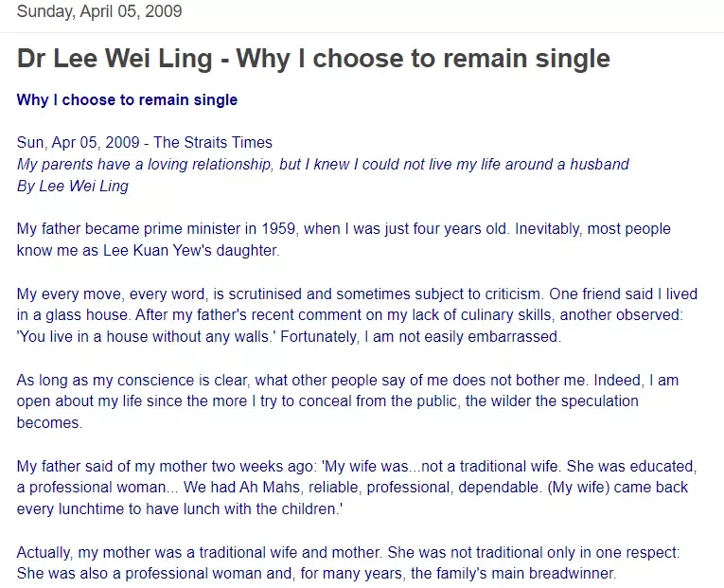
Task: Click the paragraph starting 'My every move'
Action: [x=357, y=315]
